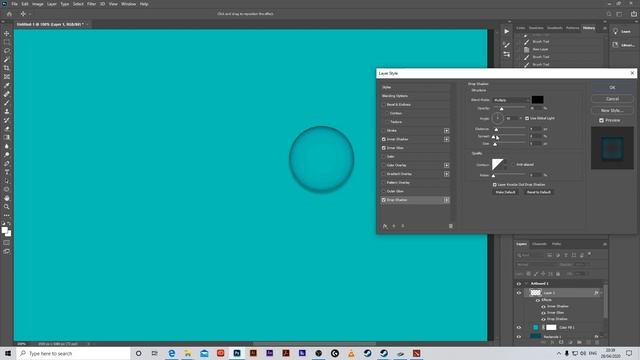Click the Reset to Default button
Viewport: 640px width, 360px height.
[x=538, y=192]
